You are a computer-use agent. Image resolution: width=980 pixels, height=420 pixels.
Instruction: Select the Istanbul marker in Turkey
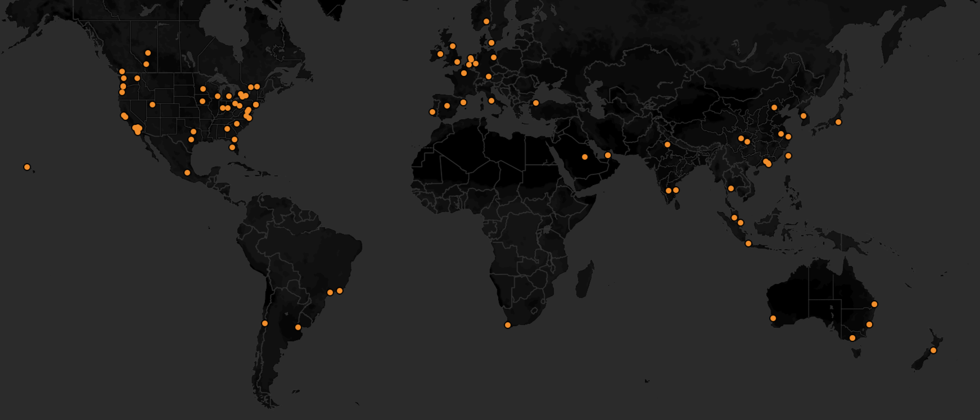coord(536,103)
